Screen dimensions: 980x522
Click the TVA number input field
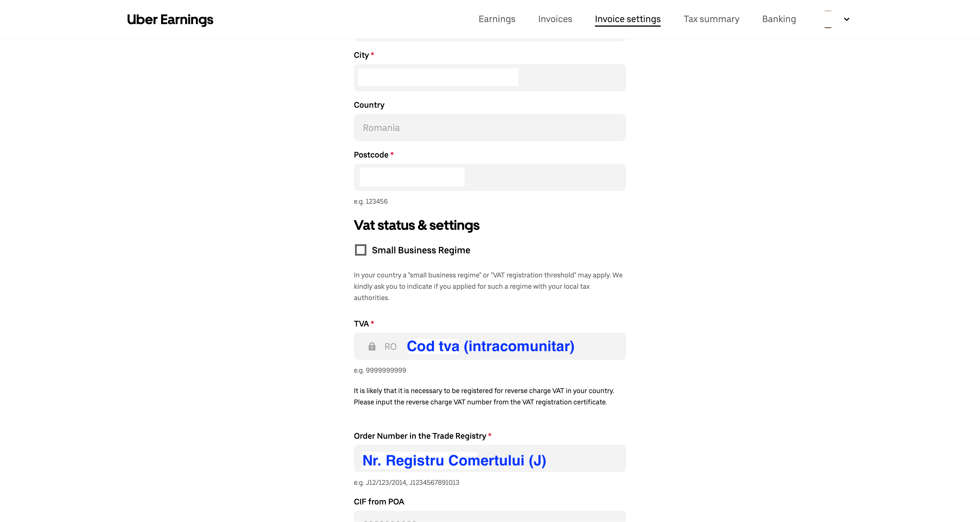[510, 346]
